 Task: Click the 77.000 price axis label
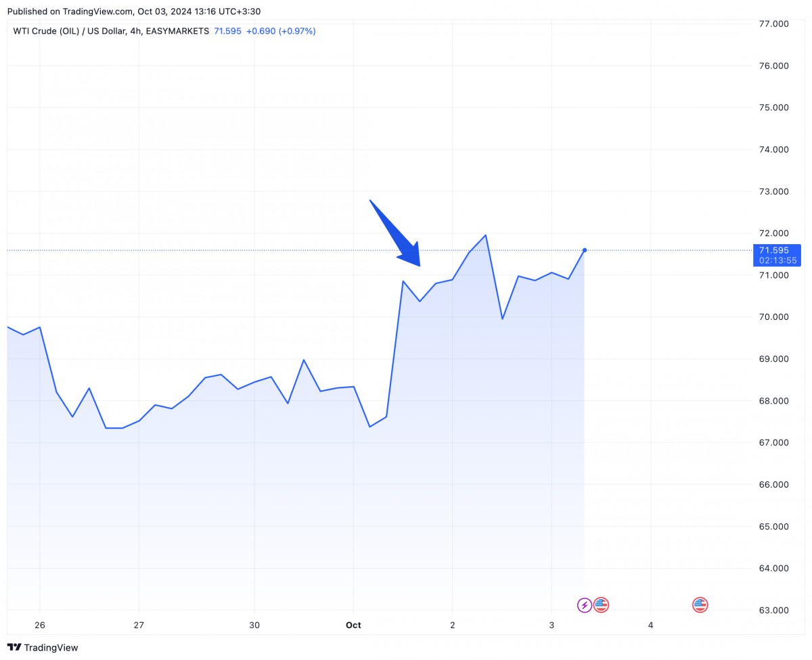tap(774, 24)
